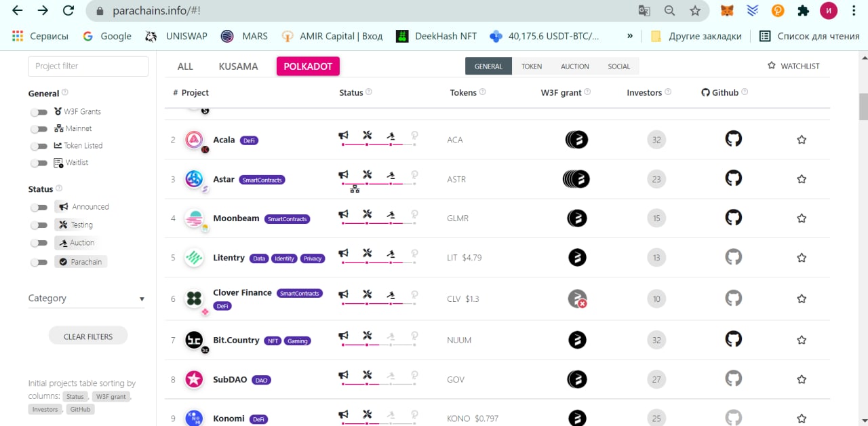Select the POLKADOT tab
The image size is (868, 426).
click(x=308, y=66)
